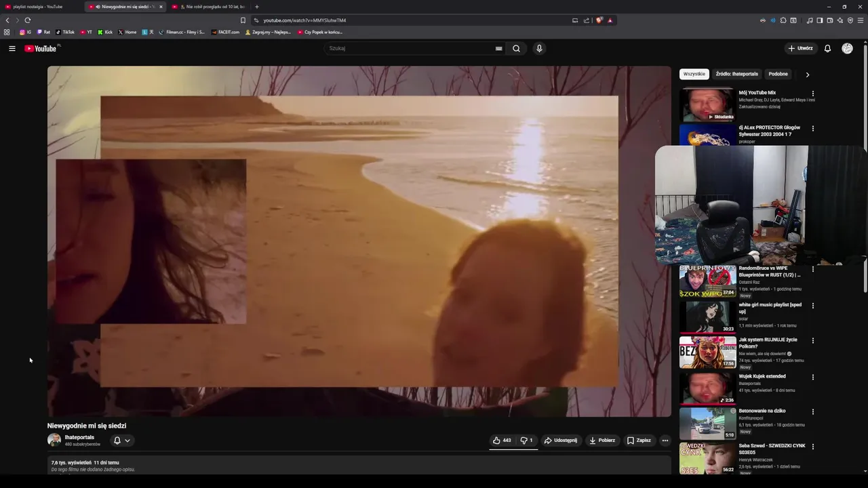Click the Zapisz save button
This screenshot has height=488, width=868.
639,440
